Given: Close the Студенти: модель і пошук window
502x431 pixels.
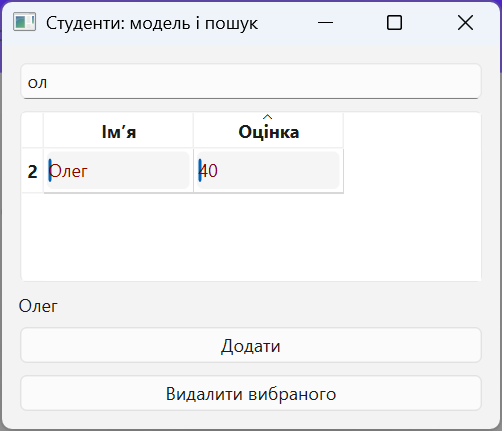Looking at the screenshot, I should pyautogui.click(x=465, y=23).
